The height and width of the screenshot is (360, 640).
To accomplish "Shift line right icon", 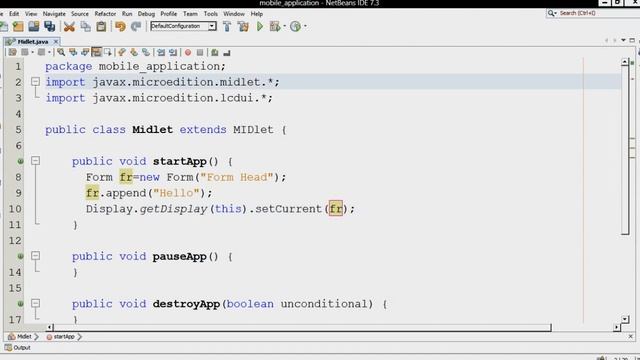I will 173,52.
